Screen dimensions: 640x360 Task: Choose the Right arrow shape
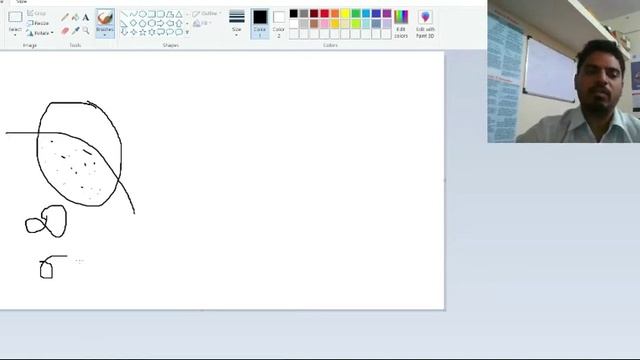coord(161,23)
